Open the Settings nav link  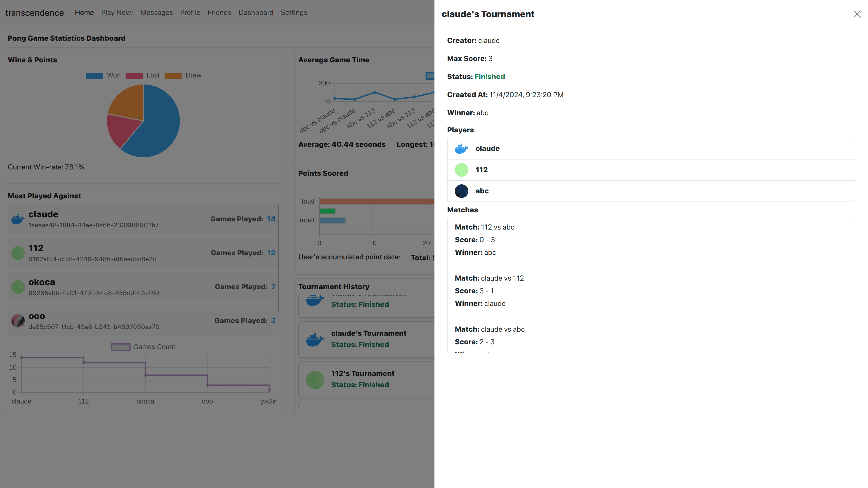click(293, 12)
